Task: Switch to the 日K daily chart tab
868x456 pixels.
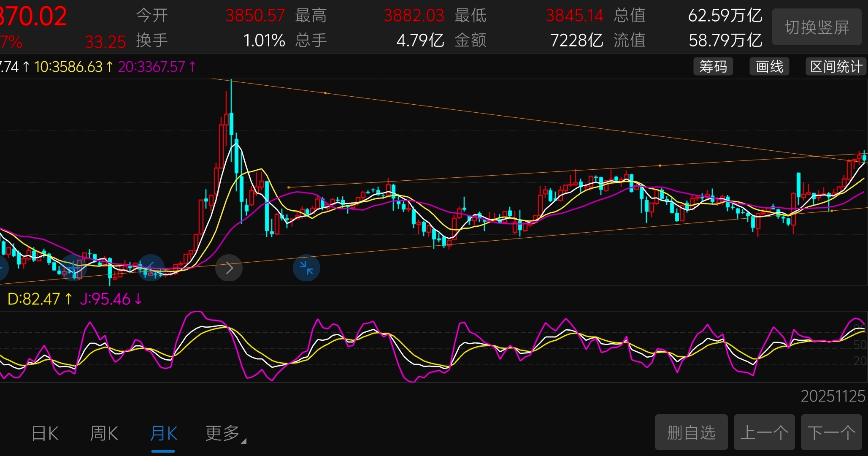Action: tap(45, 434)
